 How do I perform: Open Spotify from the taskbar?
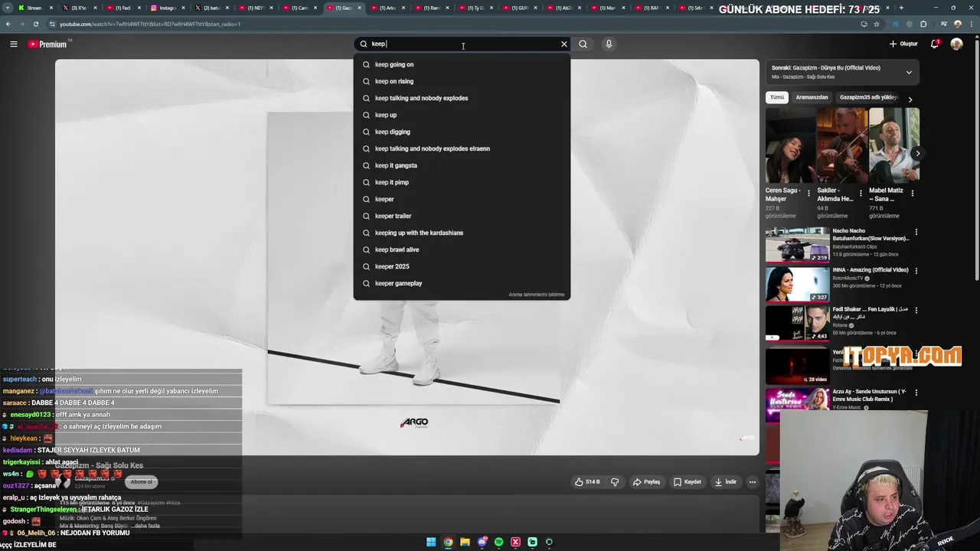(x=498, y=542)
